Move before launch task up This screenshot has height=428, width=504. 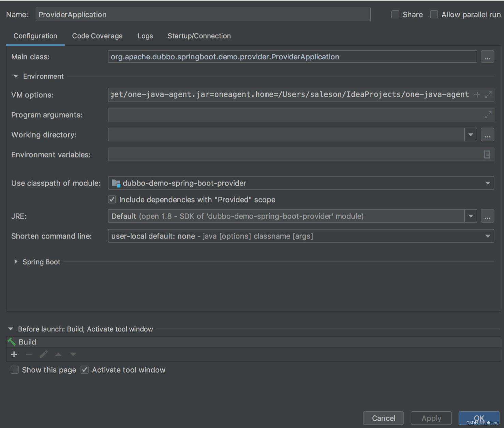(x=58, y=354)
